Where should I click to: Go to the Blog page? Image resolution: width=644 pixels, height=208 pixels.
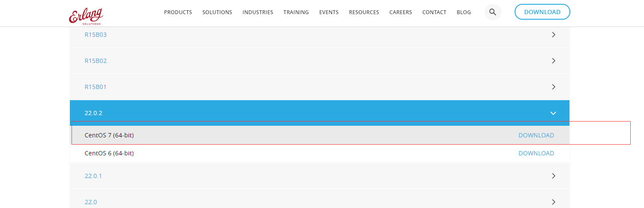pos(464,12)
